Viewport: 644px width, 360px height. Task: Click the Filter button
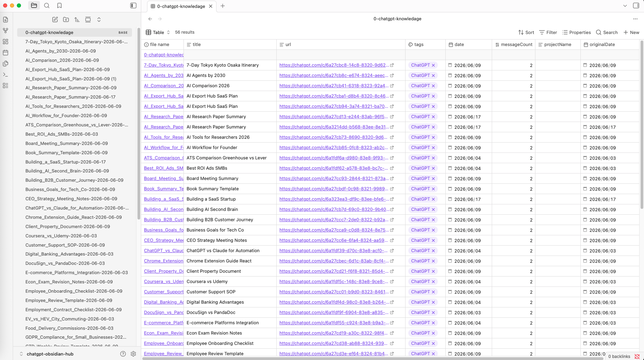(x=548, y=32)
